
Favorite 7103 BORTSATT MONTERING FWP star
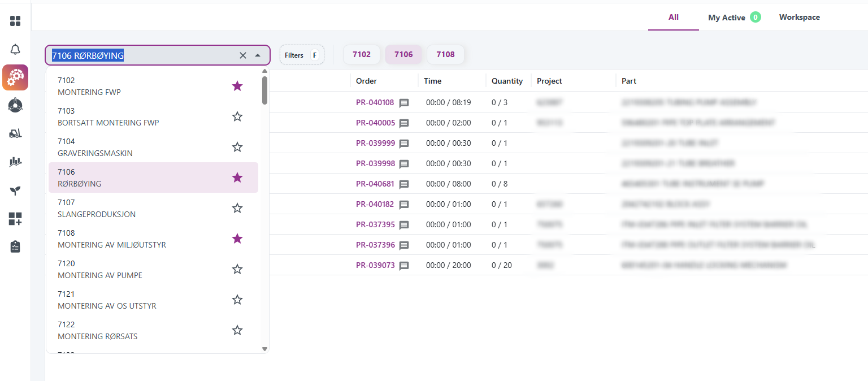237,116
